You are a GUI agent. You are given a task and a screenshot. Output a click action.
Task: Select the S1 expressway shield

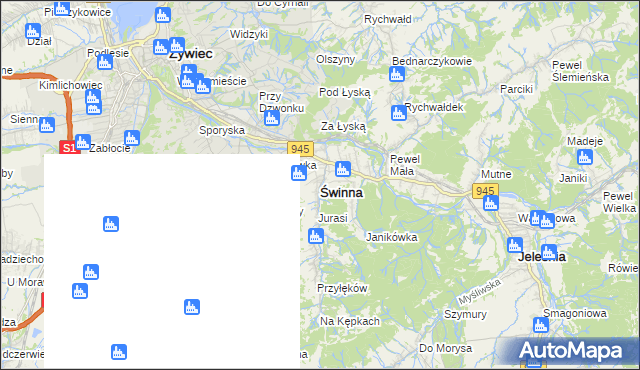[x=69, y=147]
